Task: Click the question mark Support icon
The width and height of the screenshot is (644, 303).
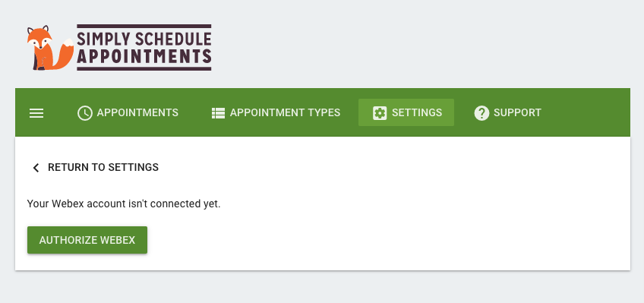Action: (x=481, y=113)
